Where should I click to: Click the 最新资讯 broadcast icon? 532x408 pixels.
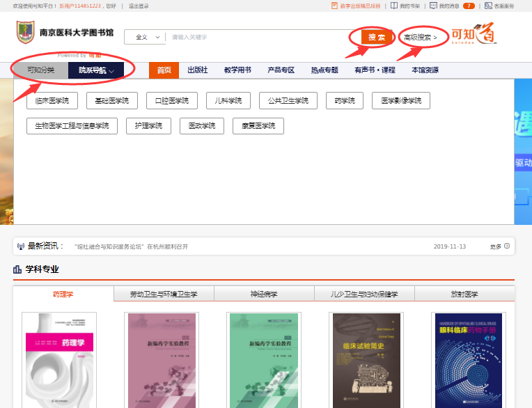[x=20, y=246]
